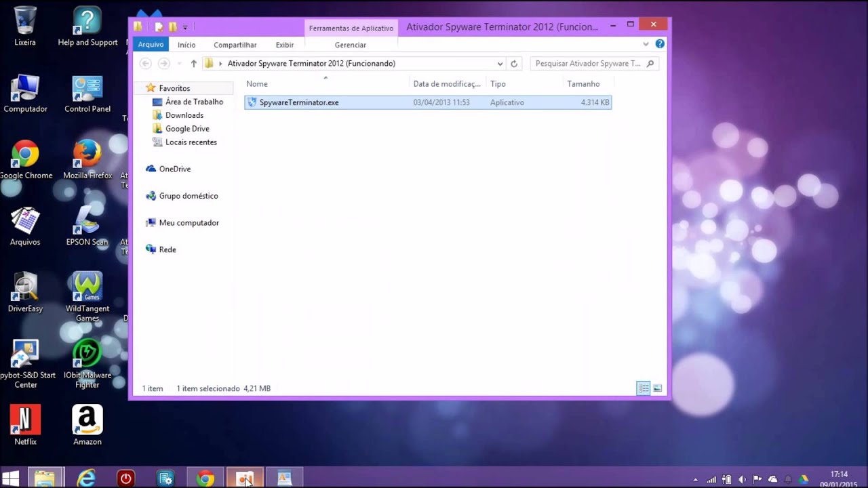Launch Mozilla Firefox from the desktop
This screenshot has width=868, height=488.
(87, 160)
